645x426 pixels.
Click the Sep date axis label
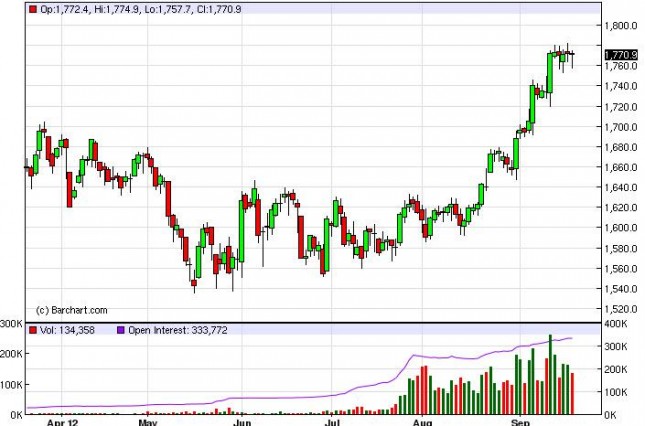tap(520, 422)
